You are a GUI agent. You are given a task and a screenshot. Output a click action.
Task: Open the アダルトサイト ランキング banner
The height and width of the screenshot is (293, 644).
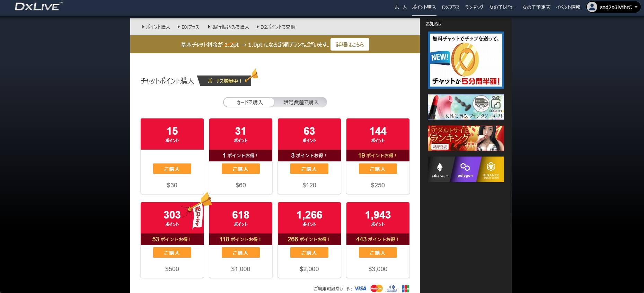point(466,138)
